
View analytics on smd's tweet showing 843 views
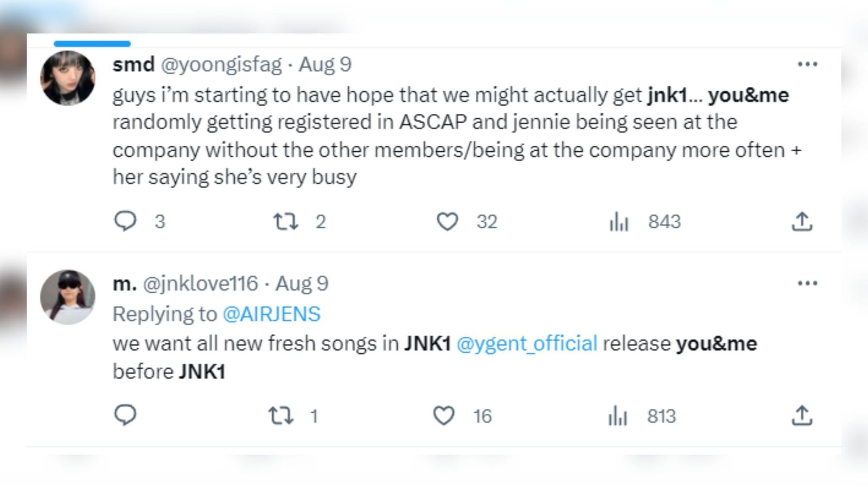pos(619,221)
